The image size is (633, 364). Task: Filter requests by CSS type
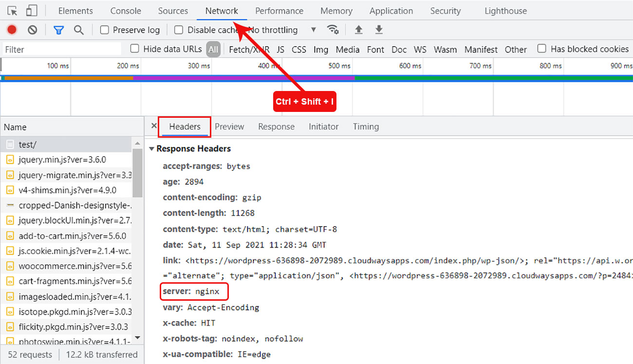pyautogui.click(x=299, y=49)
